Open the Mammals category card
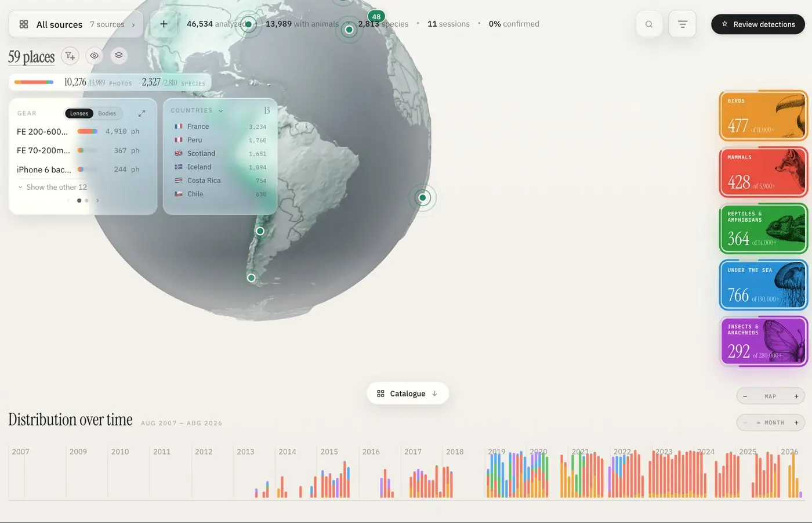Image resolution: width=812 pixels, height=523 pixels. click(x=763, y=172)
